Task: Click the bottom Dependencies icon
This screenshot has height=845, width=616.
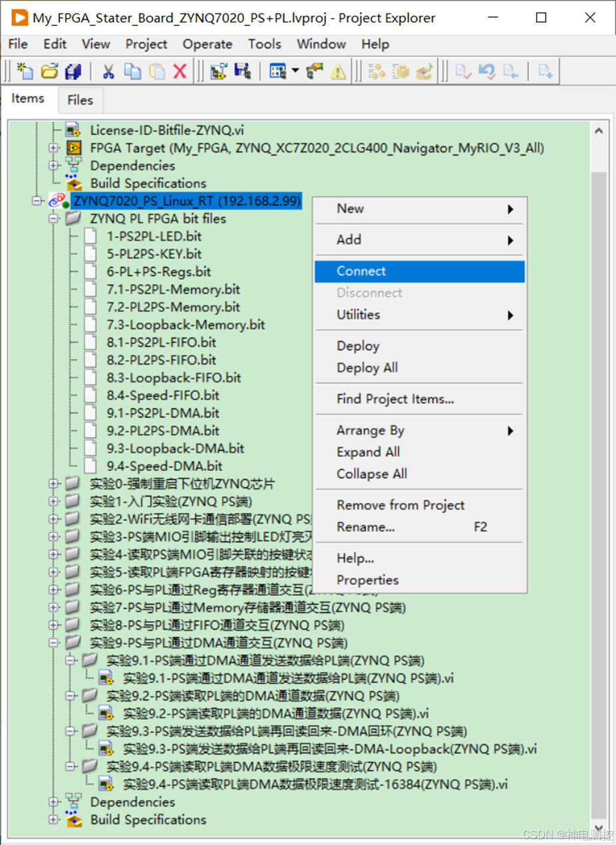Action: coord(73,802)
